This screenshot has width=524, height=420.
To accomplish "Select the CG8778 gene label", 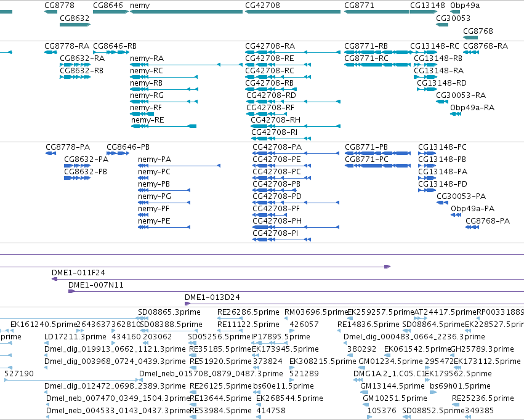I will [59, 6].
